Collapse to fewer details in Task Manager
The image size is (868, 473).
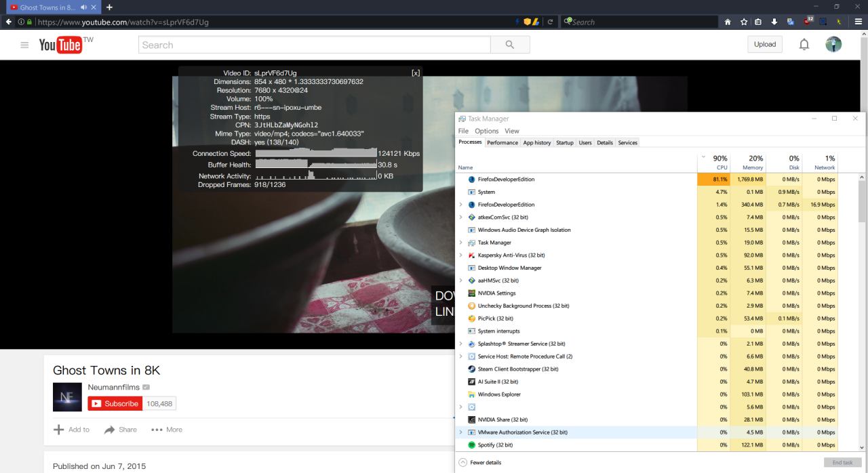[481, 463]
